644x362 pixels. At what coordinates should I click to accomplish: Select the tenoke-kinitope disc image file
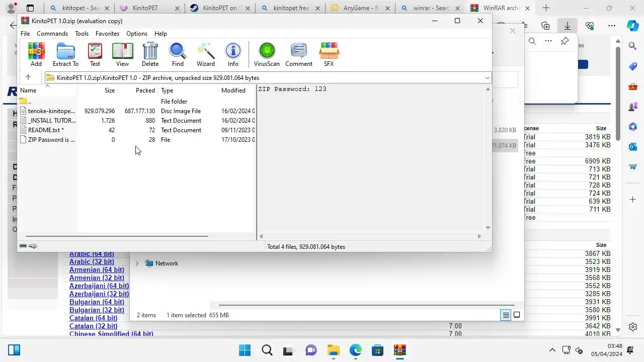[137, 111]
